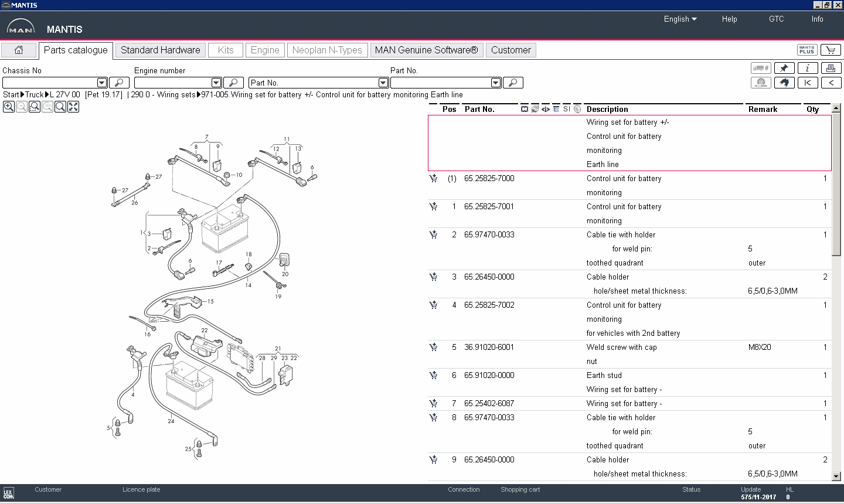
Task: Zoom in on the diagram
Action: click(x=9, y=107)
